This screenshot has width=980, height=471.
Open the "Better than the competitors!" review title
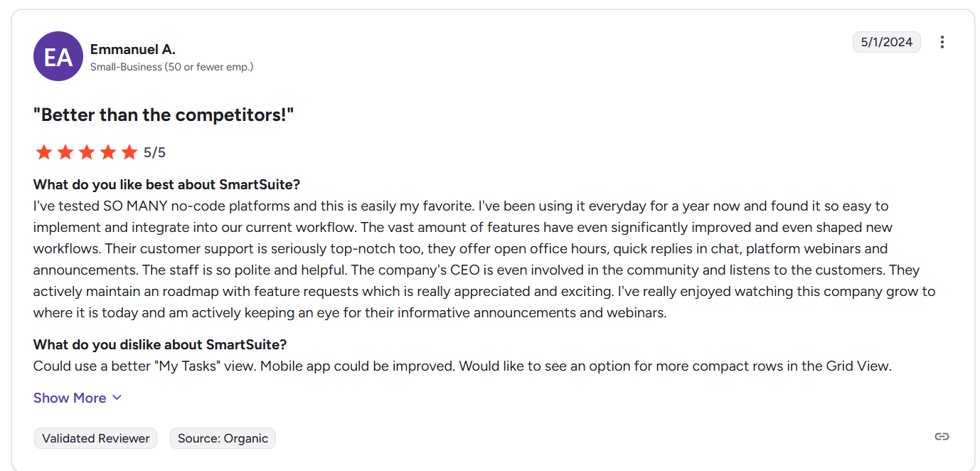coord(164,115)
